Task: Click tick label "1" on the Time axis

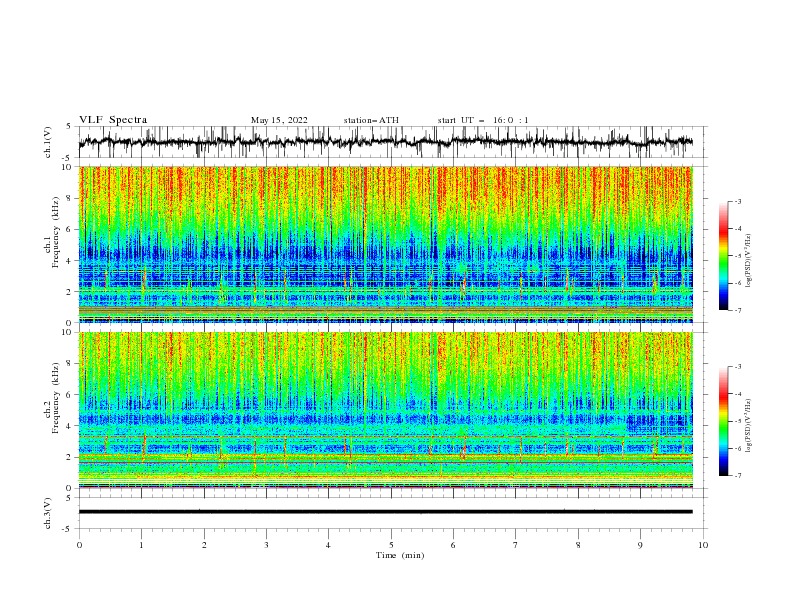Action: [141, 545]
